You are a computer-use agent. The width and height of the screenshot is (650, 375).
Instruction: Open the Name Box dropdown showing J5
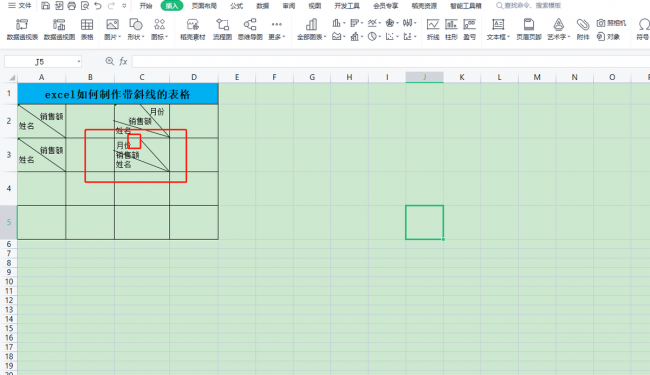point(78,62)
